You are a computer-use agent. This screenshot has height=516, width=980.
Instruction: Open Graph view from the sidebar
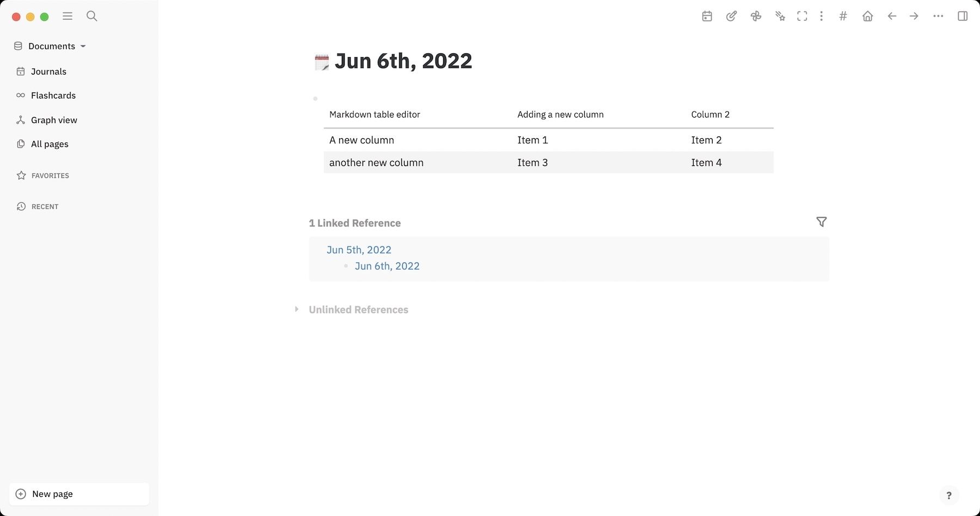click(x=54, y=120)
